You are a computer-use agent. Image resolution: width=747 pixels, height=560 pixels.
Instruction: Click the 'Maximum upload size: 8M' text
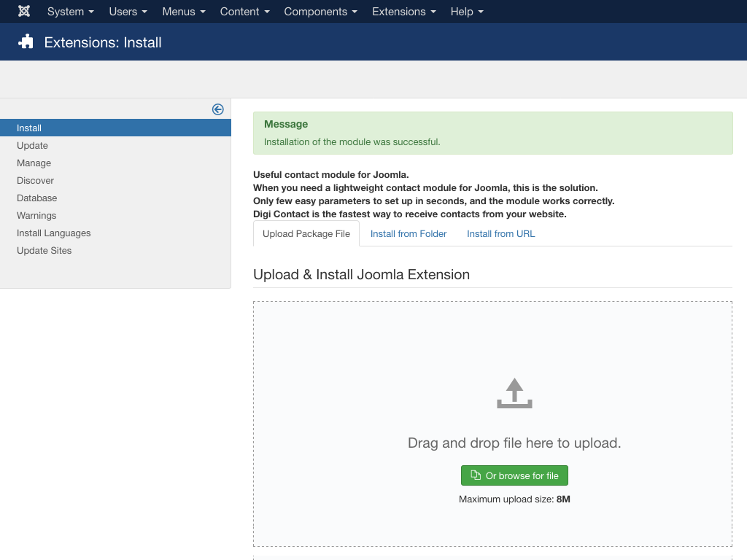pos(514,499)
